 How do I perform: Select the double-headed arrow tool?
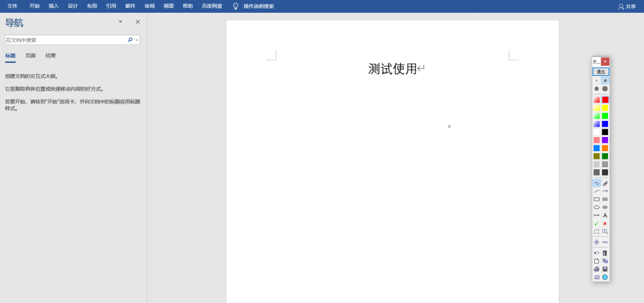tap(596, 216)
